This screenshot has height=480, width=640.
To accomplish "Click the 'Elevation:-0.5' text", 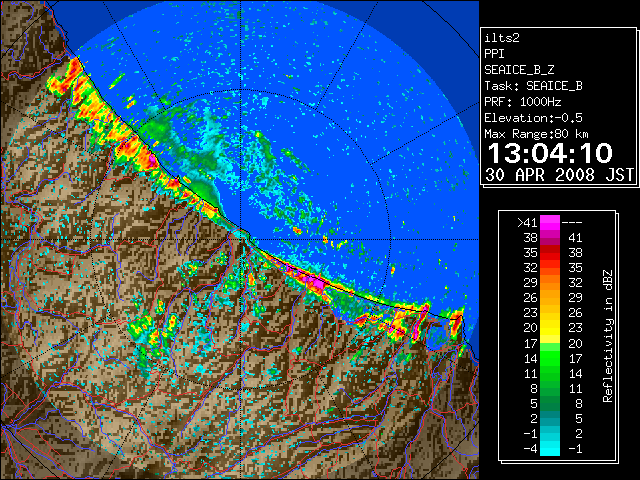I will (x=533, y=118).
